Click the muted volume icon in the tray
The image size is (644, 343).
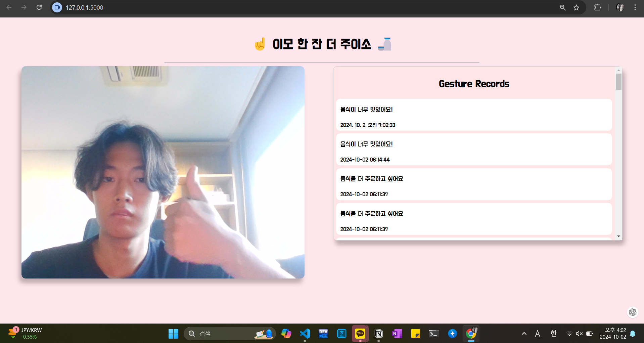pyautogui.click(x=579, y=334)
